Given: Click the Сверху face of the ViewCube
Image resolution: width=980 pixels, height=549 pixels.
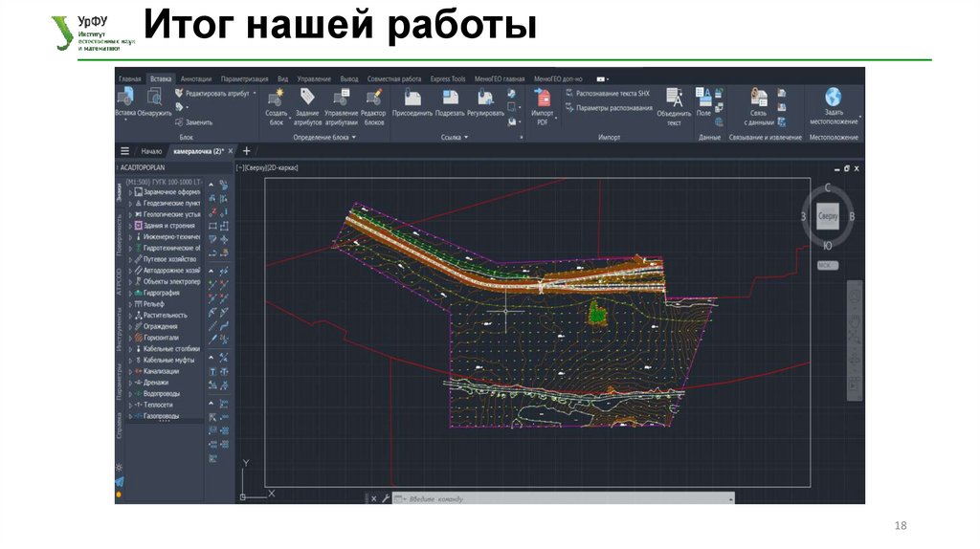Looking at the screenshot, I should [x=828, y=216].
